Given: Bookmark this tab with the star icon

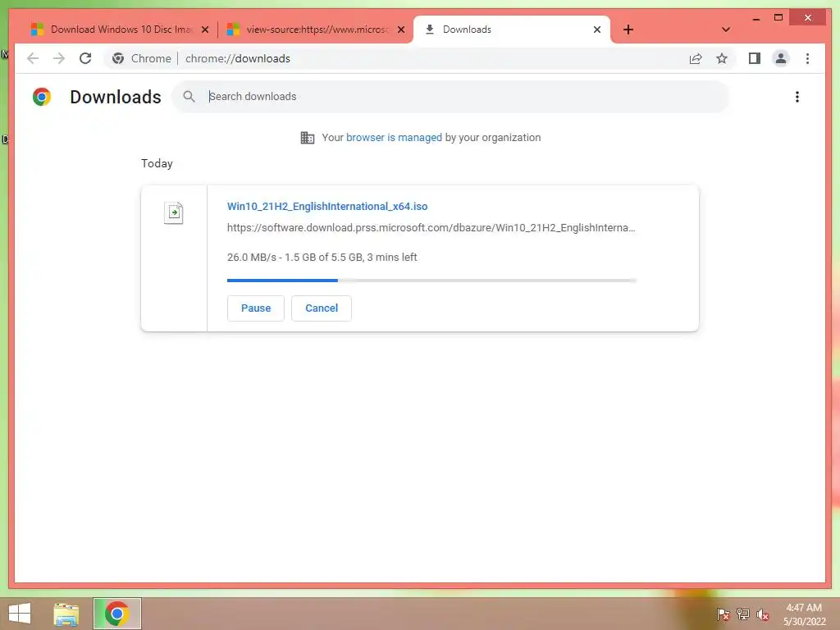Looking at the screenshot, I should point(722,58).
